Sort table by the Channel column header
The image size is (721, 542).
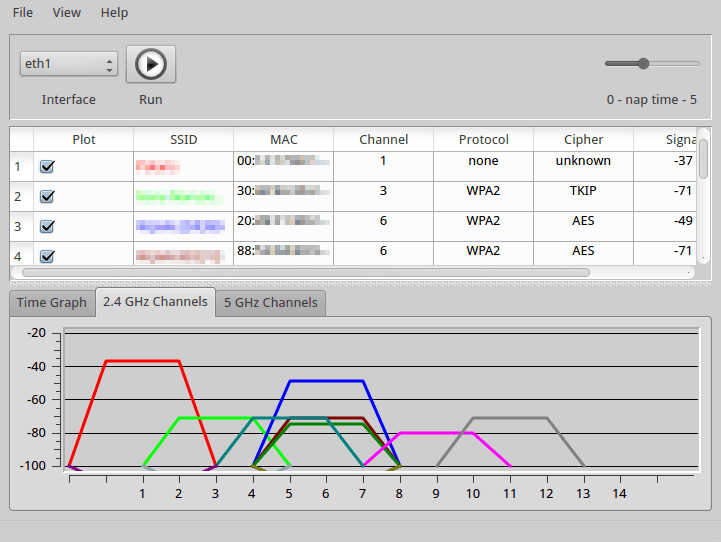pyautogui.click(x=384, y=140)
